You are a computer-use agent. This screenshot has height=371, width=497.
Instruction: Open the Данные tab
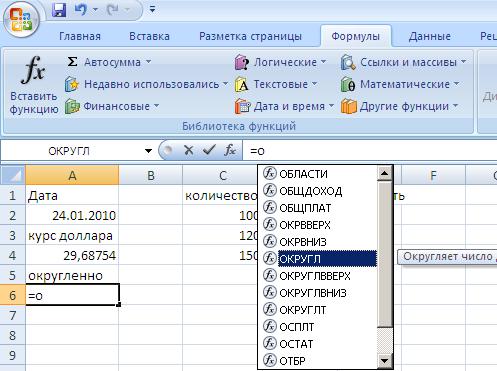[430, 36]
